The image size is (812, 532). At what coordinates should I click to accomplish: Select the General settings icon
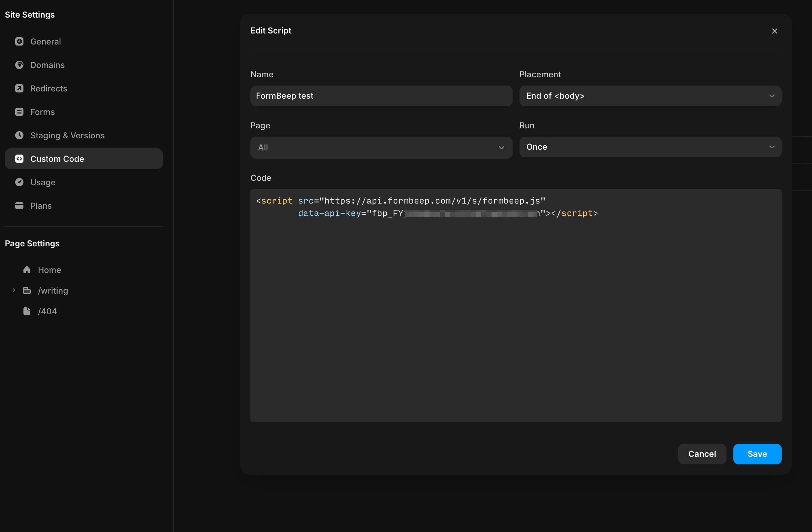click(x=19, y=41)
